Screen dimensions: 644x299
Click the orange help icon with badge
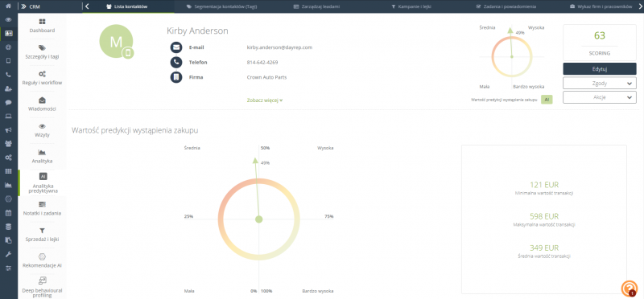(629, 289)
